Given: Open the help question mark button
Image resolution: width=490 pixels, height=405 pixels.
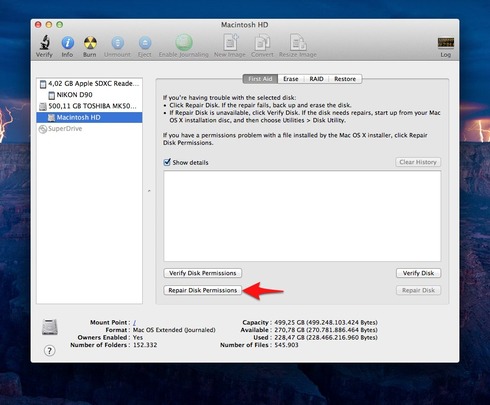Looking at the screenshot, I should (50, 350).
